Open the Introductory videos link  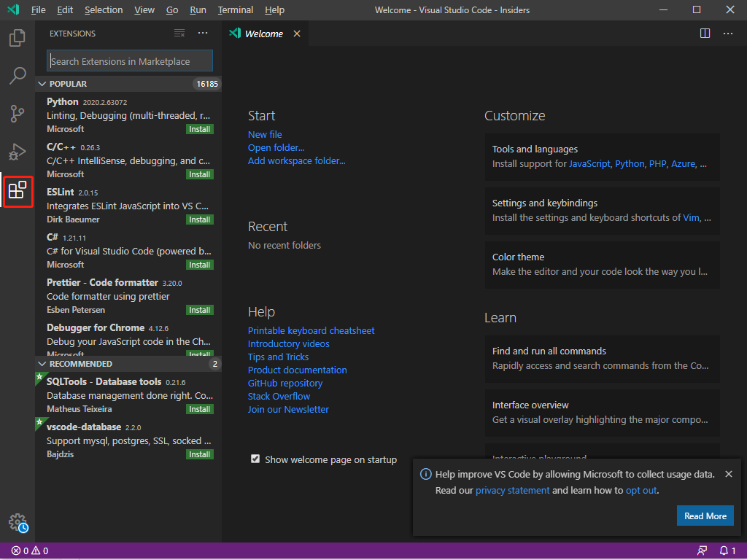(289, 344)
